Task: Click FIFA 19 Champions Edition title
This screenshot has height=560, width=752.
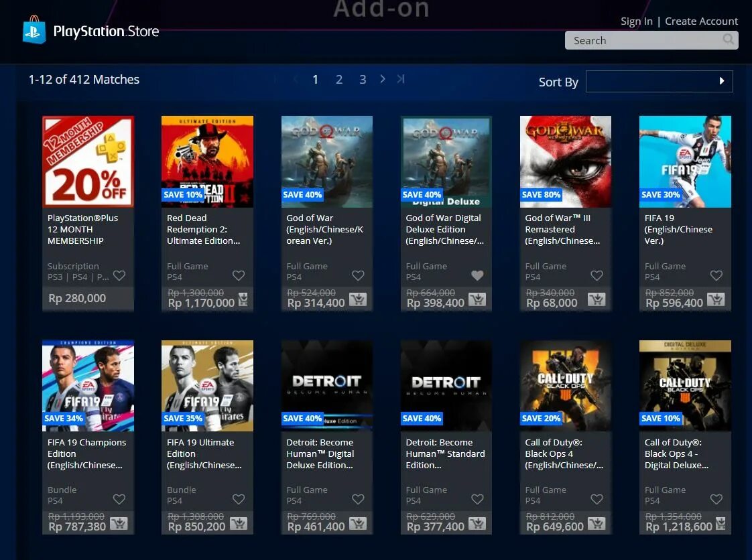Action: [86, 453]
